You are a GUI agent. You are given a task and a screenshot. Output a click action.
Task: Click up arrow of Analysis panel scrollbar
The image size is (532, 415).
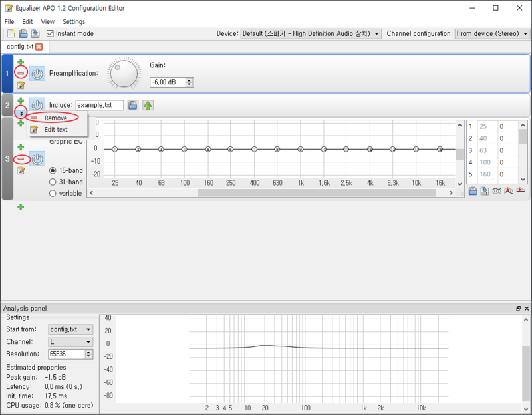tap(526, 319)
